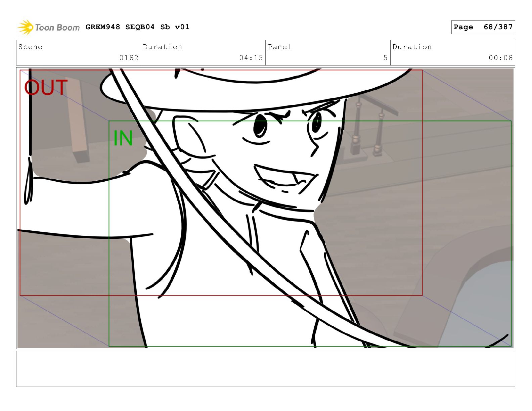Click the red OUT camera frame label
532x411 pixels.
[46, 87]
